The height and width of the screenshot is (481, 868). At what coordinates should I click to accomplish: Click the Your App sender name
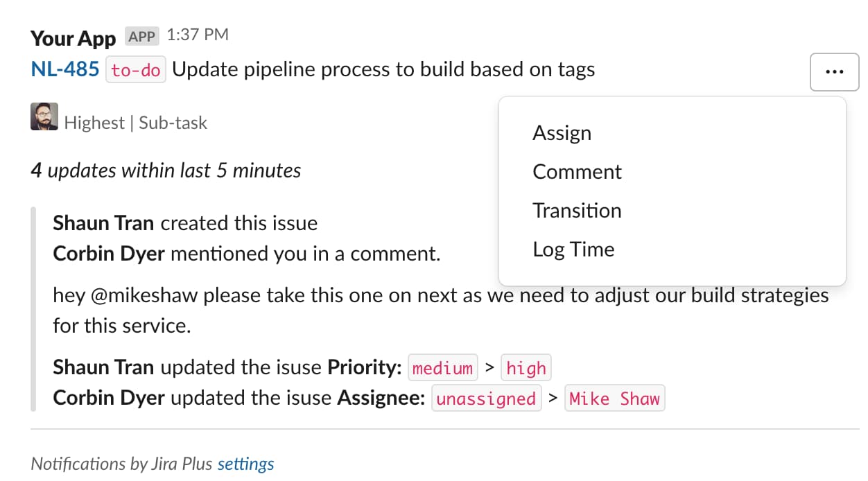tap(75, 37)
